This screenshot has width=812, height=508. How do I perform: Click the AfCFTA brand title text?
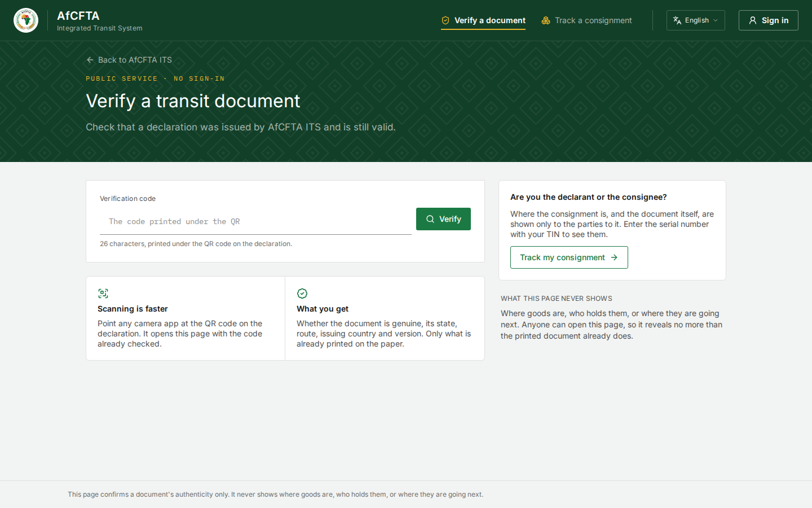[78, 16]
